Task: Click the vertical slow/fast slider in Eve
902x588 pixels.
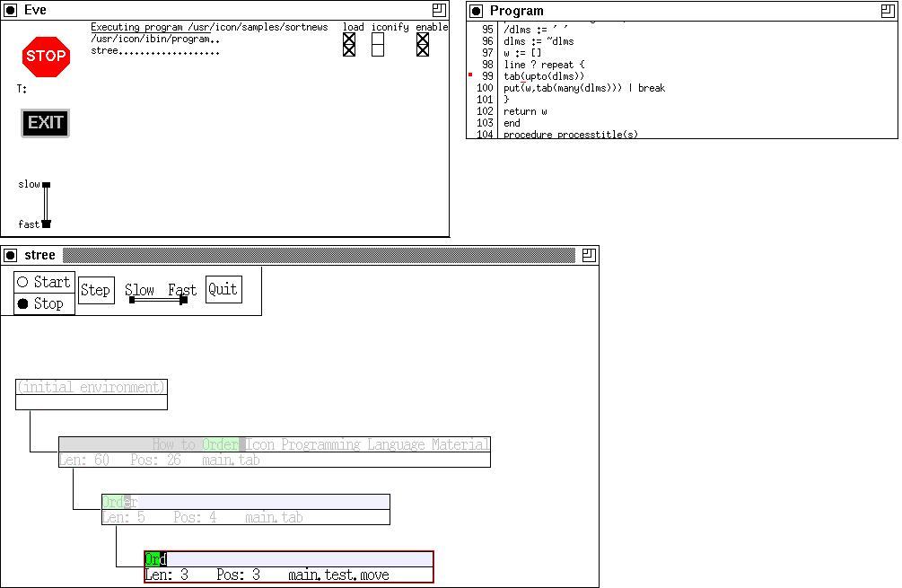Action: pyautogui.click(x=46, y=205)
